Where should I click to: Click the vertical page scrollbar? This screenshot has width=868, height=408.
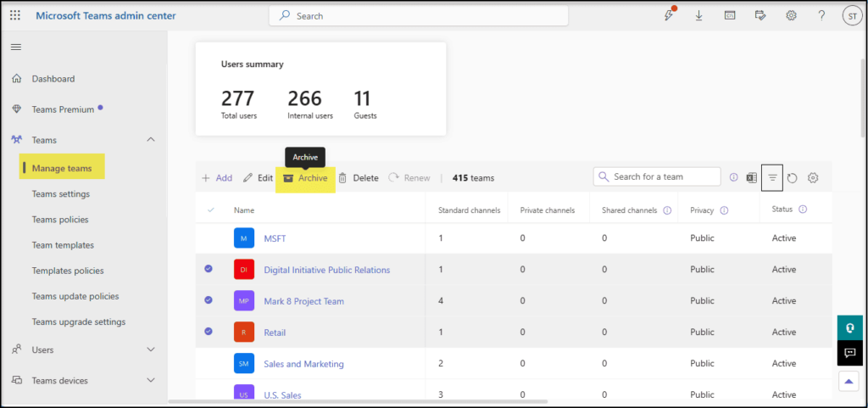(864, 97)
